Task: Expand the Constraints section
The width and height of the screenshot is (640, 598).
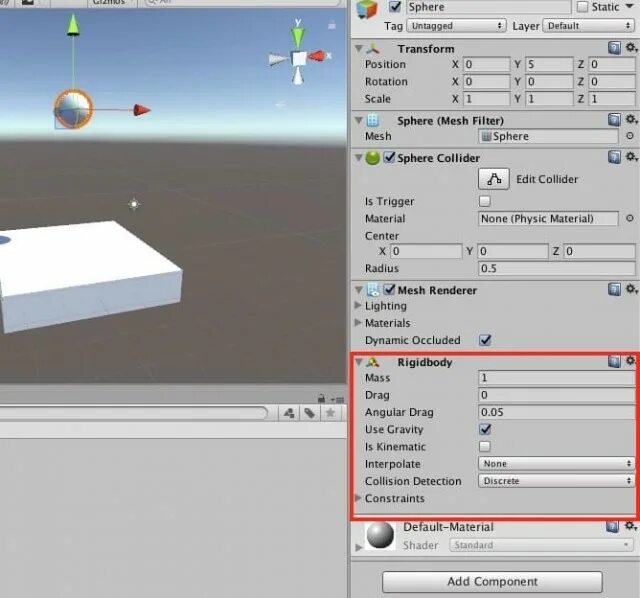Action: (x=358, y=498)
